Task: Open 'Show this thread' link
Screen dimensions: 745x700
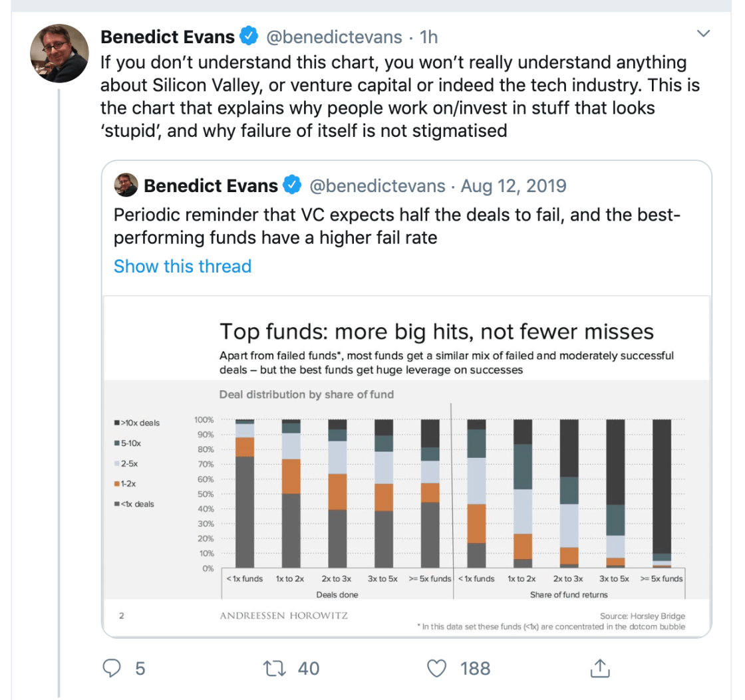Action: 182,266
